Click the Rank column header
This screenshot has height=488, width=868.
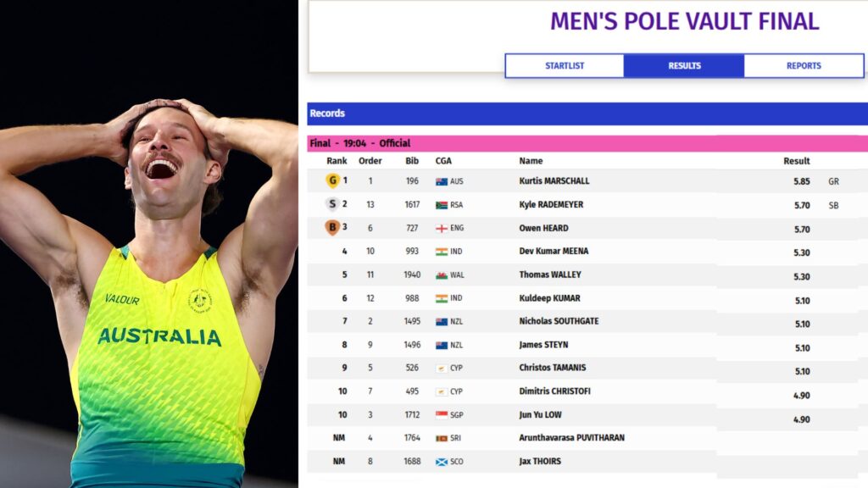[x=337, y=161]
